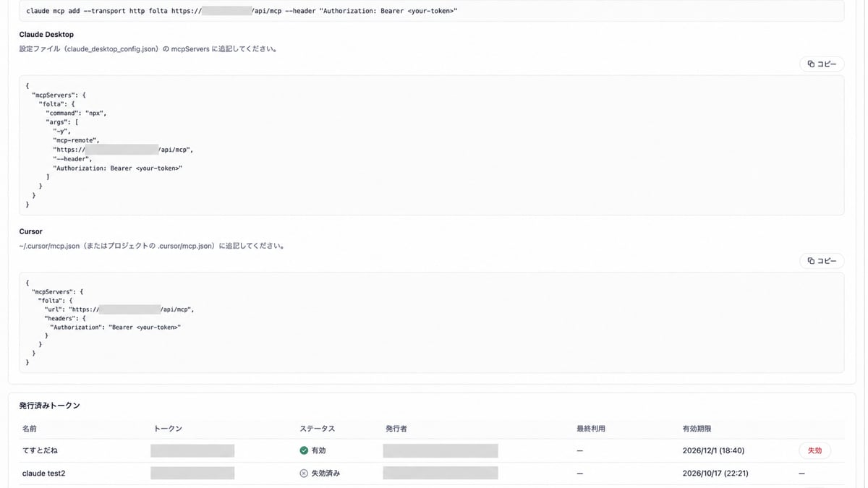Click the 発行済みトークン heading
The width and height of the screenshot is (868, 488).
(50, 406)
